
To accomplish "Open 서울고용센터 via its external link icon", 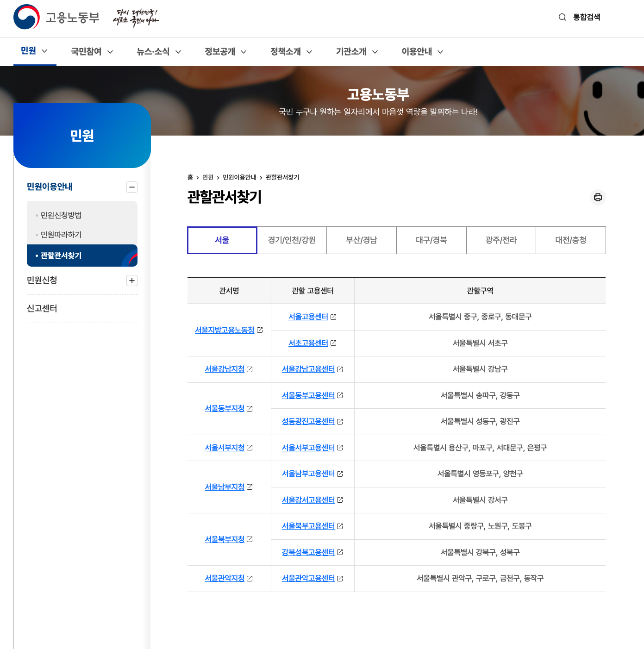I will [334, 317].
